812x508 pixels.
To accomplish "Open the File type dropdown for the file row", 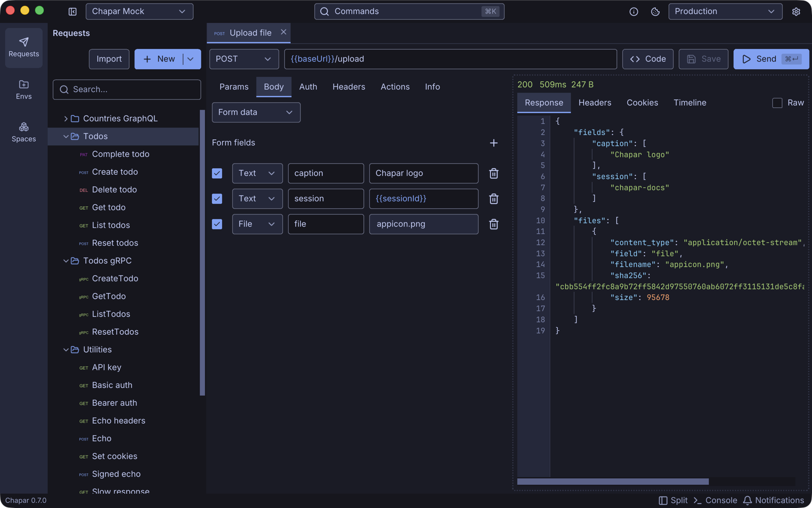I will (x=257, y=224).
